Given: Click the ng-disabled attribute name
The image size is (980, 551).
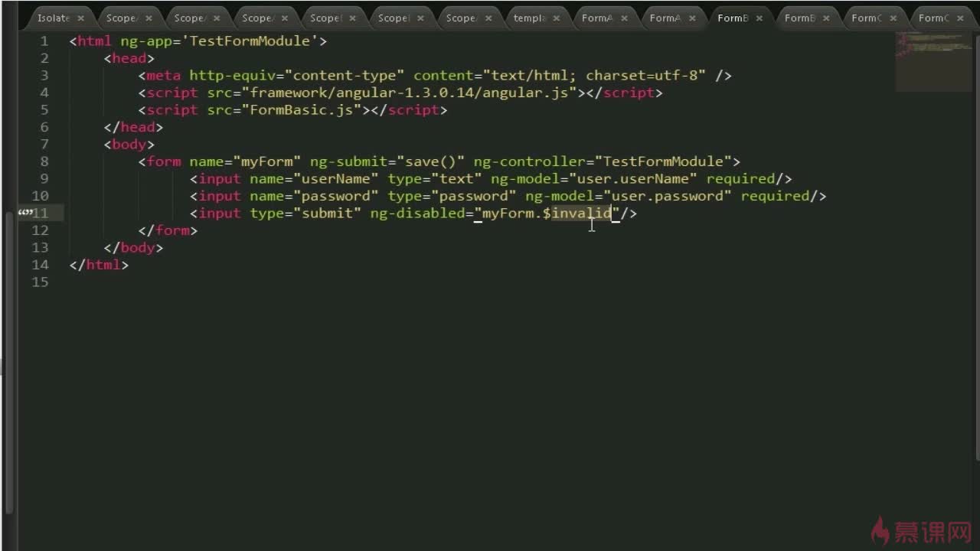Looking at the screenshot, I should coord(417,213).
